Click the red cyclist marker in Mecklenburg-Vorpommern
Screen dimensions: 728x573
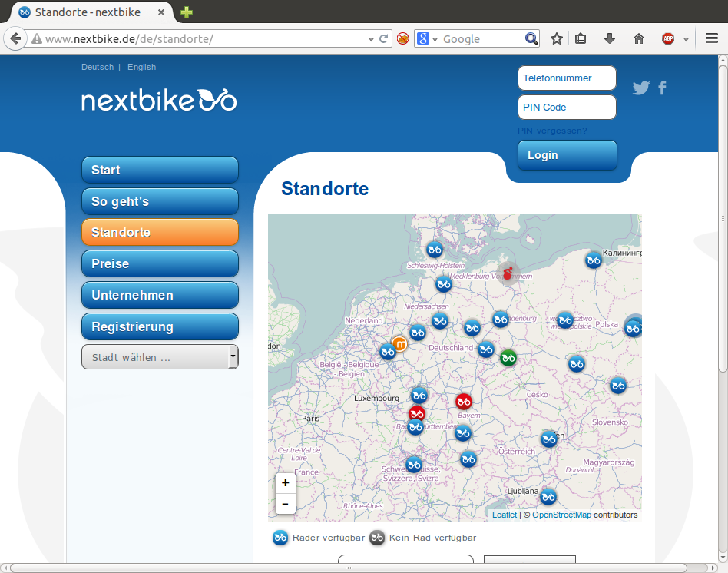(508, 273)
